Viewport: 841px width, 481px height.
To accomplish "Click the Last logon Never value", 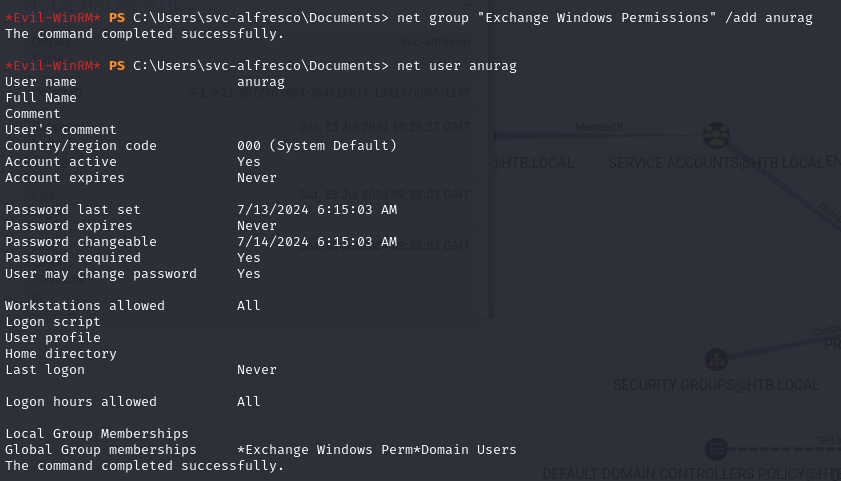I will [257, 370].
